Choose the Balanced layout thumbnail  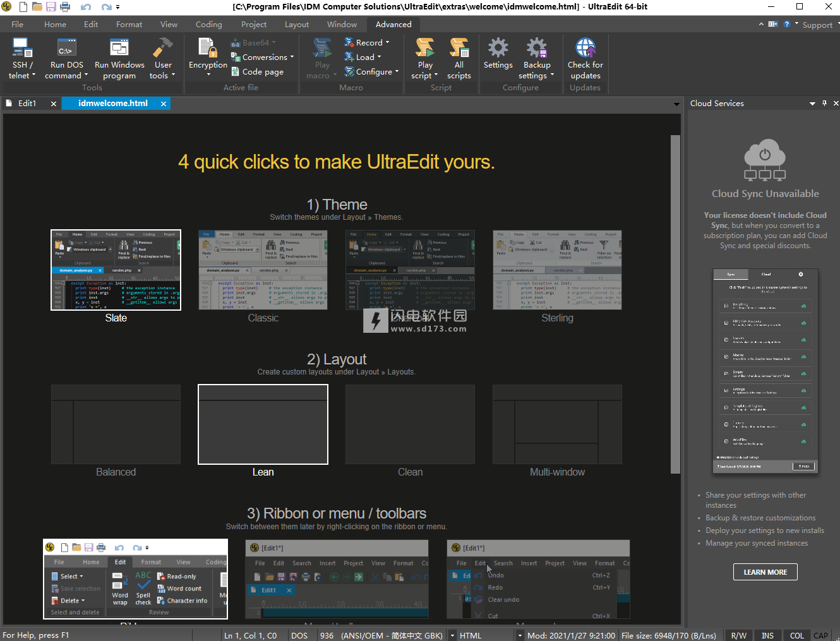(116, 424)
